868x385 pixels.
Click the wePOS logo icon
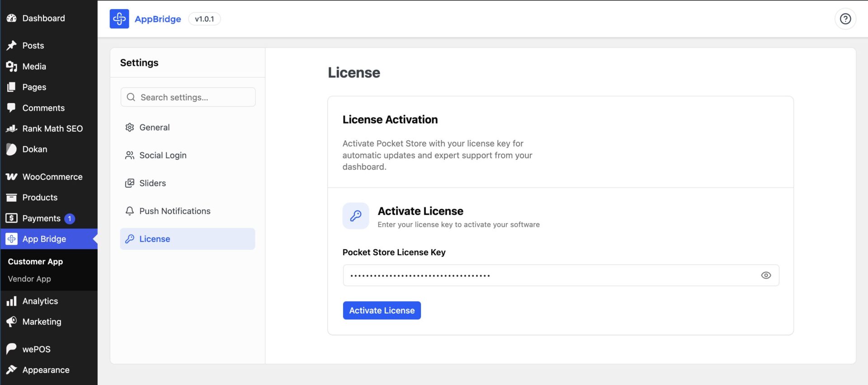click(x=12, y=349)
